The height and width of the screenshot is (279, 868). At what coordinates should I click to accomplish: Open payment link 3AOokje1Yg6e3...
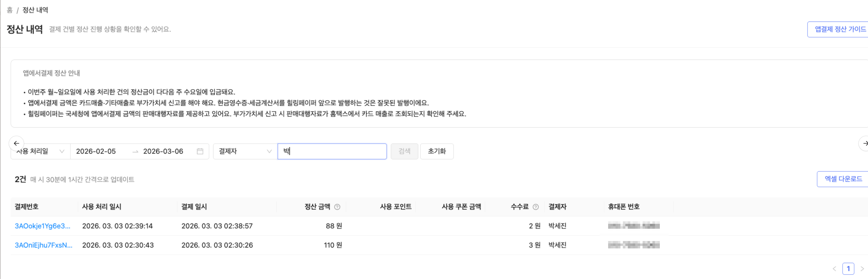click(x=42, y=226)
